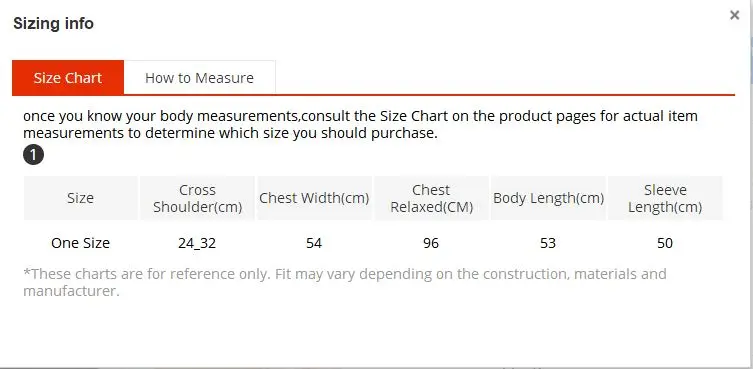Click the Chest Relaxed(CM) column header

click(431, 198)
